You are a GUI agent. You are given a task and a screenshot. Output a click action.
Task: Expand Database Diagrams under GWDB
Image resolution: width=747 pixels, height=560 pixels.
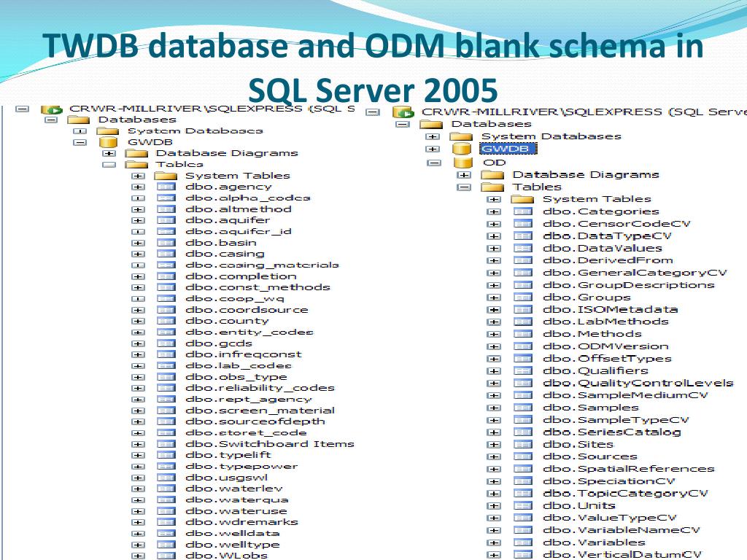tap(109, 153)
